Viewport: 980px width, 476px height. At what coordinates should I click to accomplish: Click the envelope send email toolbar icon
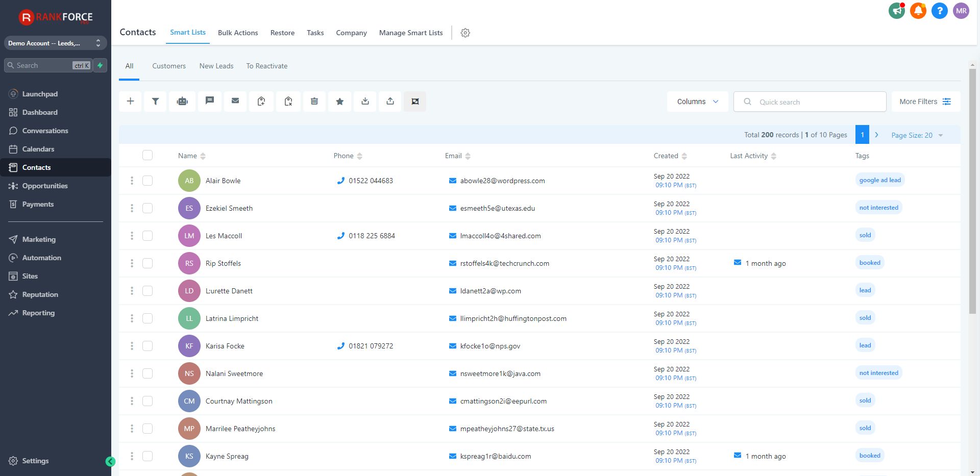click(x=235, y=102)
